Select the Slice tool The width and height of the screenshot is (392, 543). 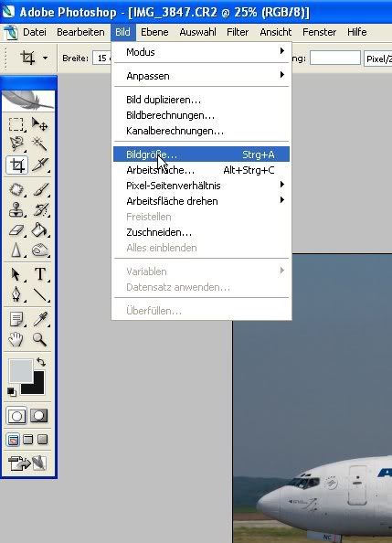click(39, 165)
